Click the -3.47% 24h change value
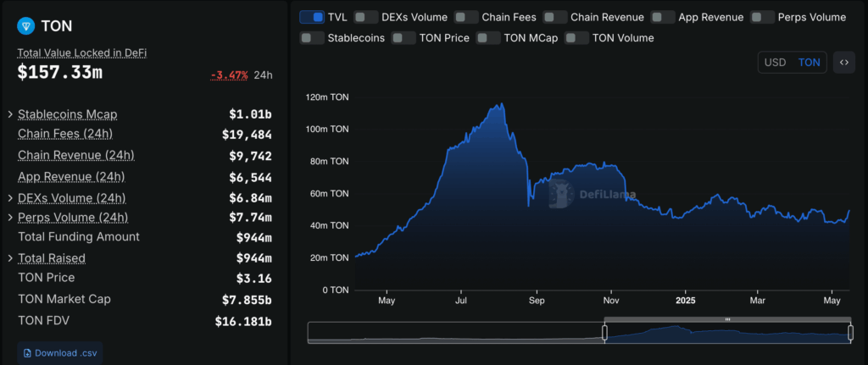 coord(229,75)
